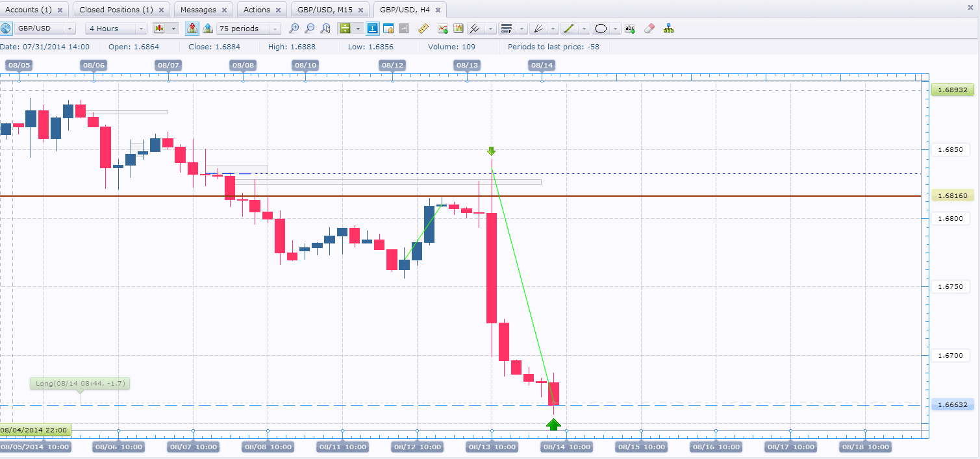The image size is (980, 459).
Task: Click the add chart overlay icon
Action: 443,29
